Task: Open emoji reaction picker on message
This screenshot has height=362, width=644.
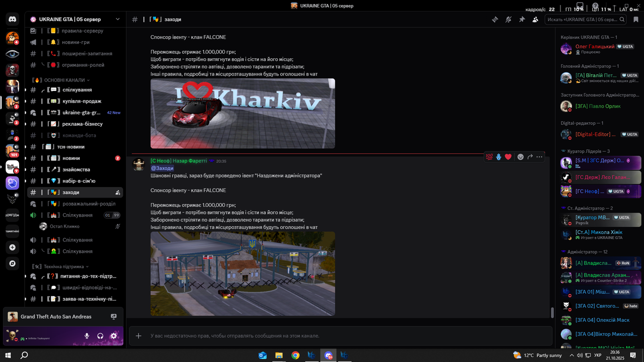Action: point(520,157)
